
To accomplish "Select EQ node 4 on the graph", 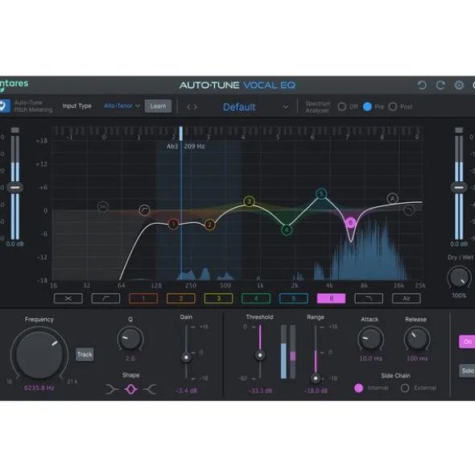I will click(287, 230).
